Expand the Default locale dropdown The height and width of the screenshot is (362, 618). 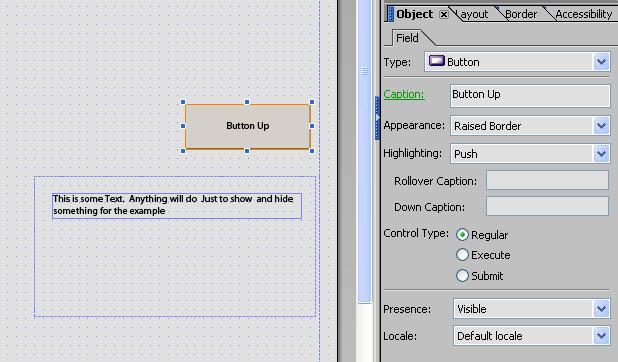tap(601, 336)
